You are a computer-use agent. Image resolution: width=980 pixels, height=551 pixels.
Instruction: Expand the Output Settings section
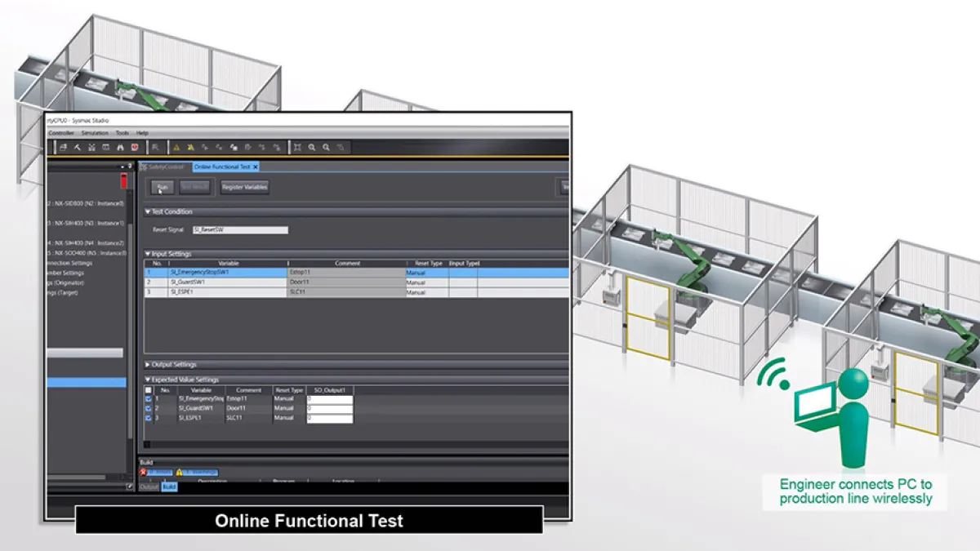coord(148,365)
